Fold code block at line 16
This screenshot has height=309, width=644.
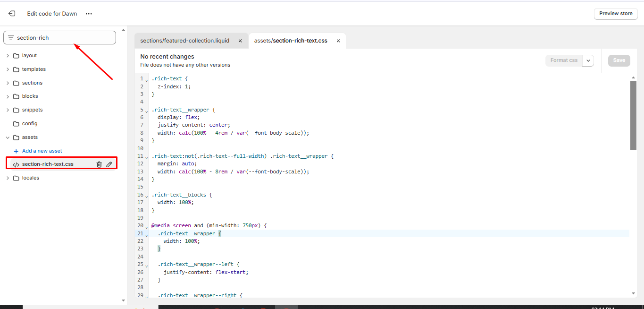pyautogui.click(x=147, y=196)
